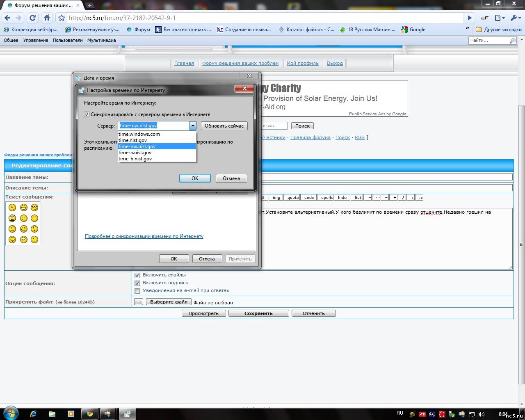Click the volume speaker tray icon
Viewport: 525px width, 420px height.
pos(482,414)
